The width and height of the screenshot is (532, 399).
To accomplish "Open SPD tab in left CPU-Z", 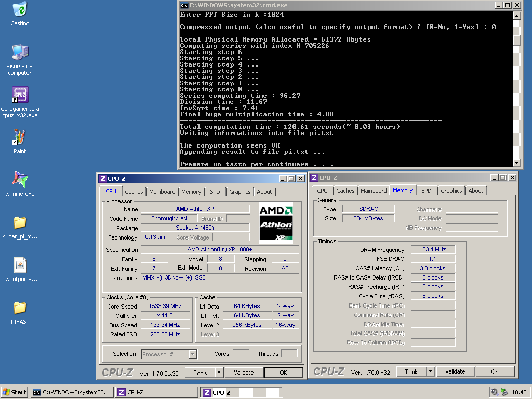I will coord(215,192).
